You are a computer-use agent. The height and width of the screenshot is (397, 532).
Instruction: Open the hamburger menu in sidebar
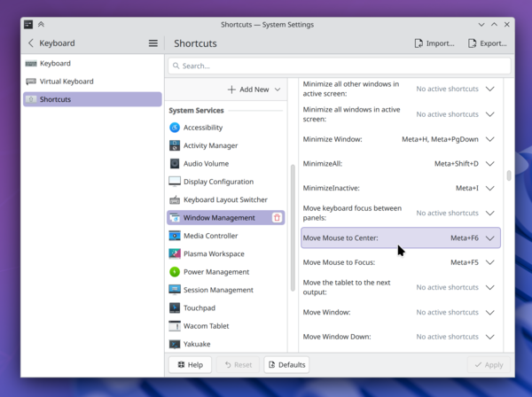tap(153, 43)
